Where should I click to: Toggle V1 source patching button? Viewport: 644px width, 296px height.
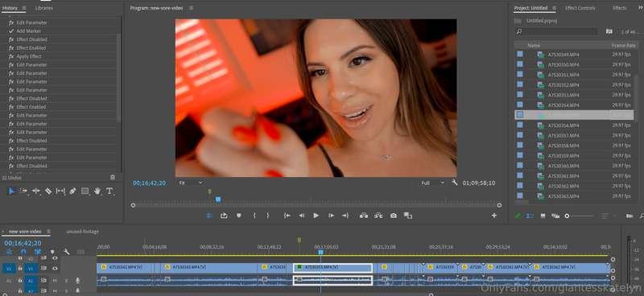pos(9,269)
